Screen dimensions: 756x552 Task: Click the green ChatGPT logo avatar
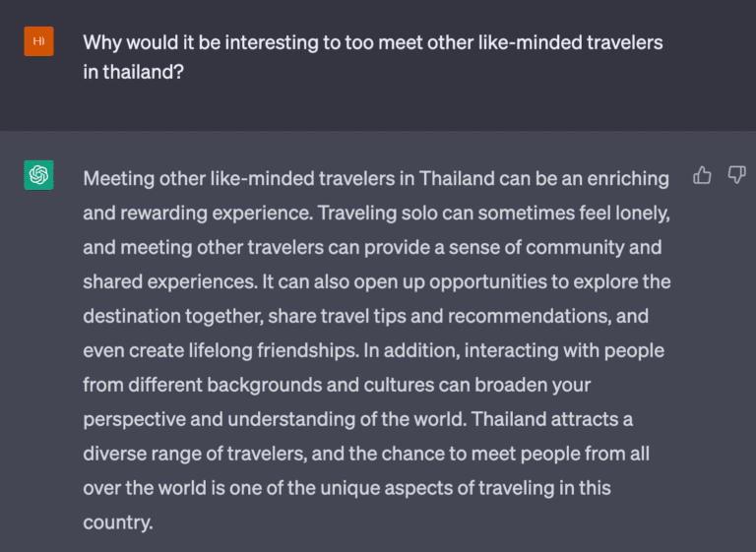coord(38,174)
